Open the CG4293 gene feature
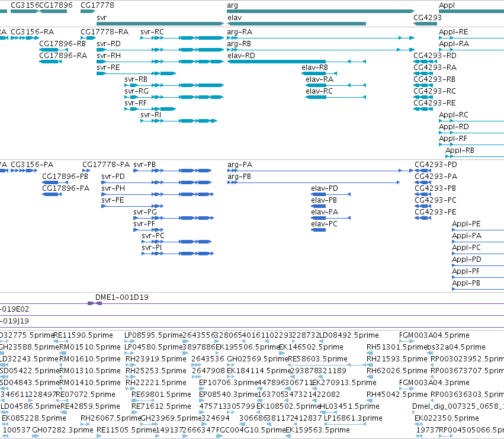Viewport: 504px width, 439px height. [425, 24]
